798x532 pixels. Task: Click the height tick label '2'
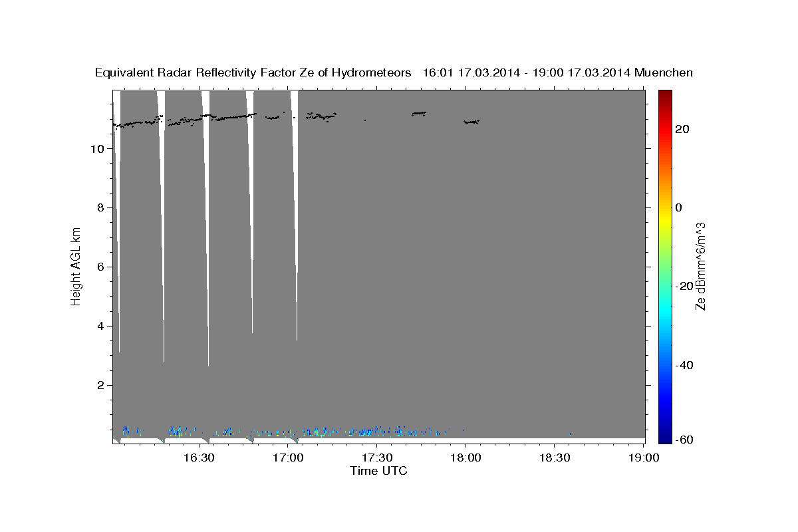pyautogui.click(x=100, y=385)
